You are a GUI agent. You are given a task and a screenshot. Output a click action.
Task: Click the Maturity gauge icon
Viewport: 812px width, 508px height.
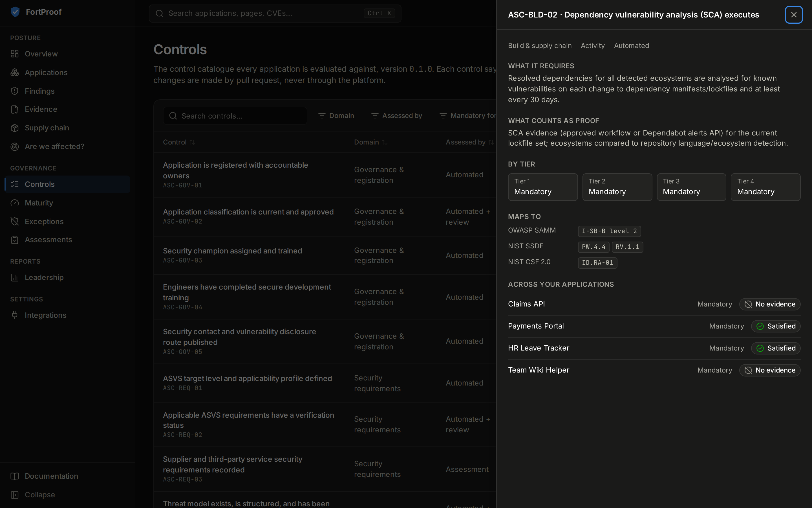14,203
